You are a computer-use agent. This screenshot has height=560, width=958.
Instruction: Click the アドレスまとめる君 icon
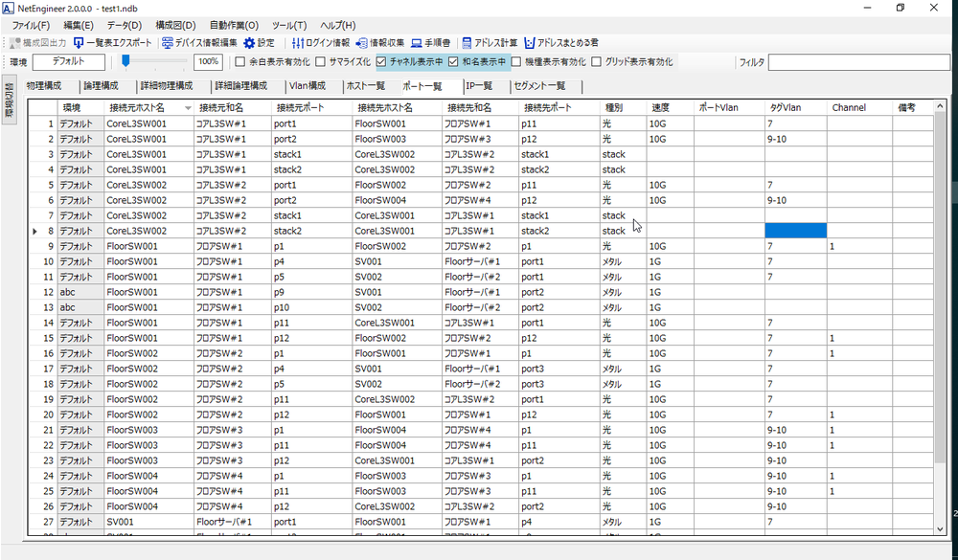529,43
